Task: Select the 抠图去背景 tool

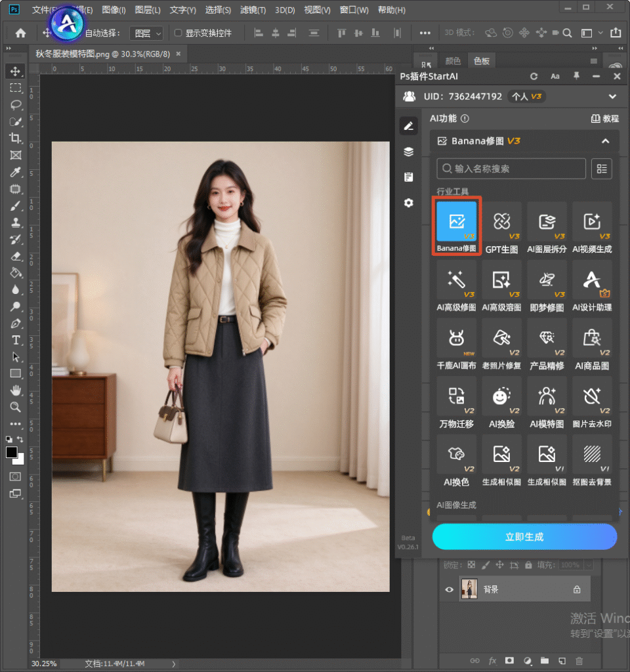Action: point(593,461)
